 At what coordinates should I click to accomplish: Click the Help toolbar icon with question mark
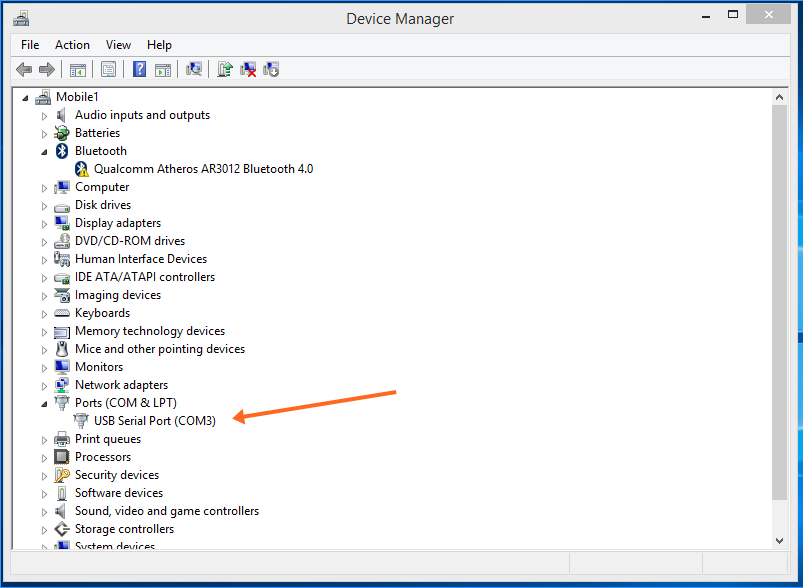click(139, 69)
